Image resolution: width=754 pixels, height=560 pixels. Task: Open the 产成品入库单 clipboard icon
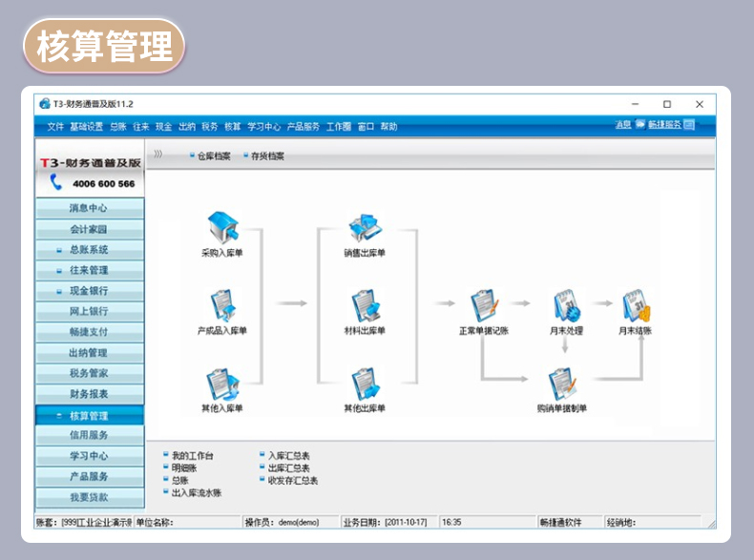tap(222, 305)
